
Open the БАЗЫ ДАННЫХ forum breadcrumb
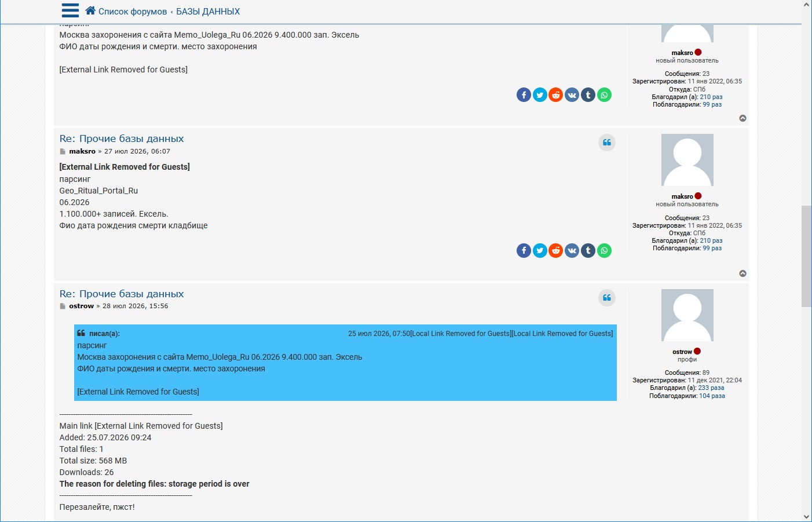coord(208,12)
